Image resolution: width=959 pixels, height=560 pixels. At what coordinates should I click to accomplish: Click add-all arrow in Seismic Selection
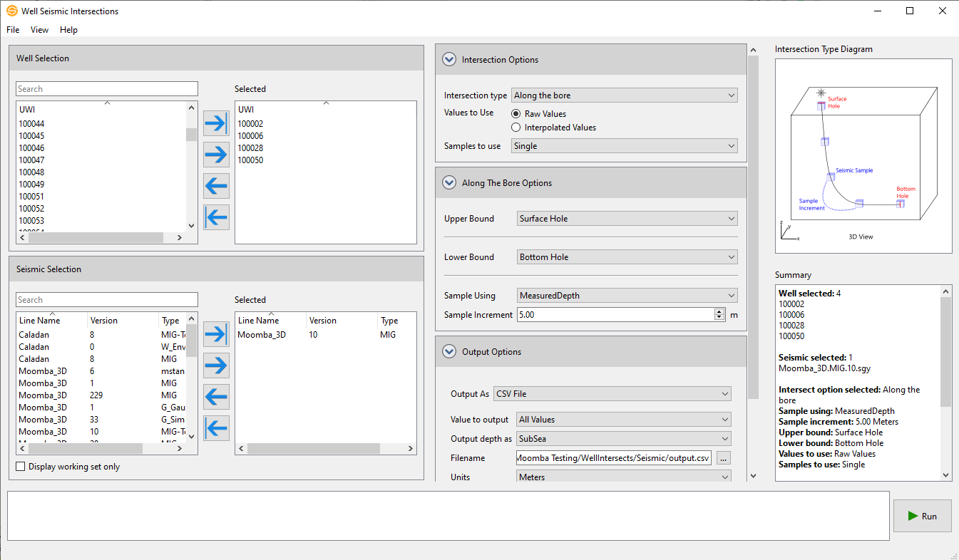pyautogui.click(x=216, y=334)
